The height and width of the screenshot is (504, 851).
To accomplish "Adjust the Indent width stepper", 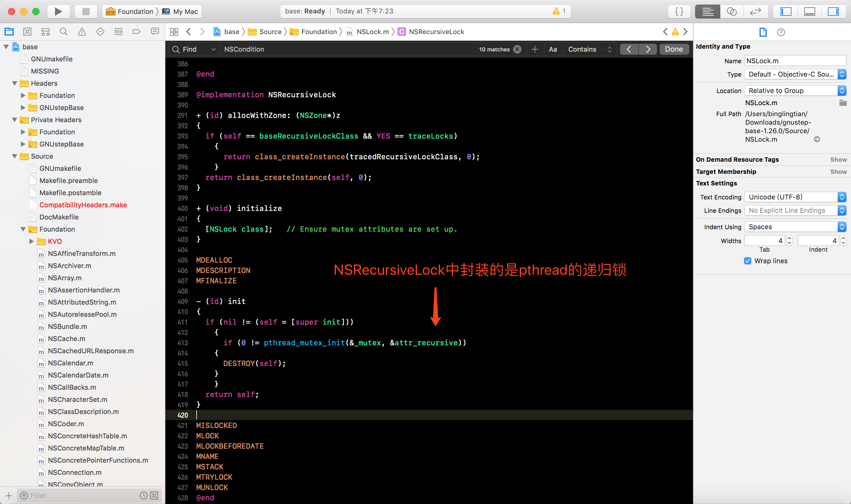I will coord(843,241).
